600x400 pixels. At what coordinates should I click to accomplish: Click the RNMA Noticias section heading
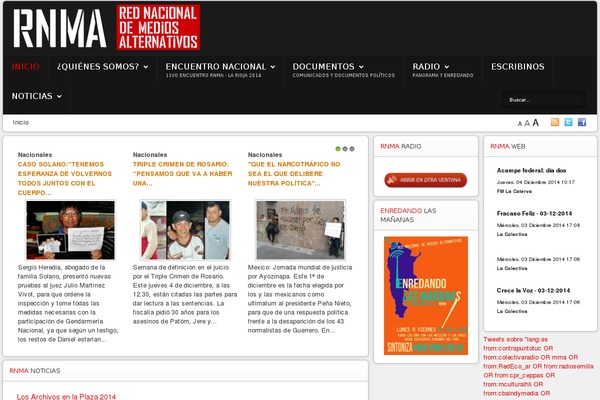tap(35, 371)
